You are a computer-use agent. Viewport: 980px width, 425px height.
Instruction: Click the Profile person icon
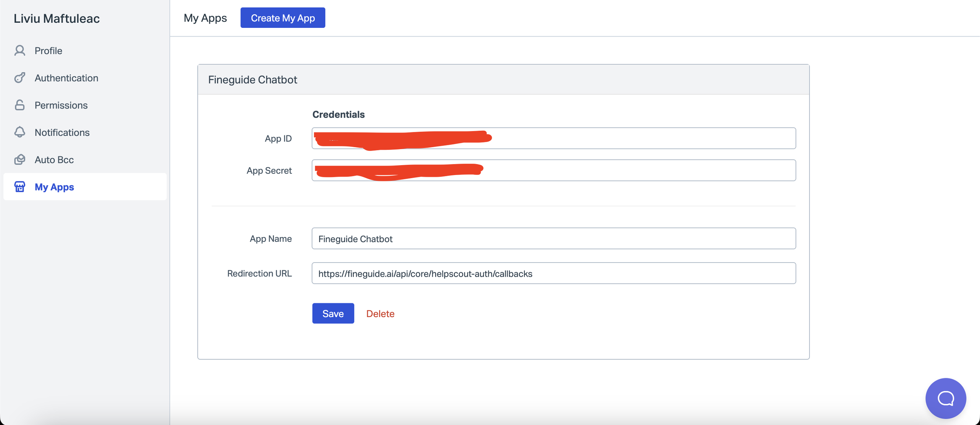point(20,51)
